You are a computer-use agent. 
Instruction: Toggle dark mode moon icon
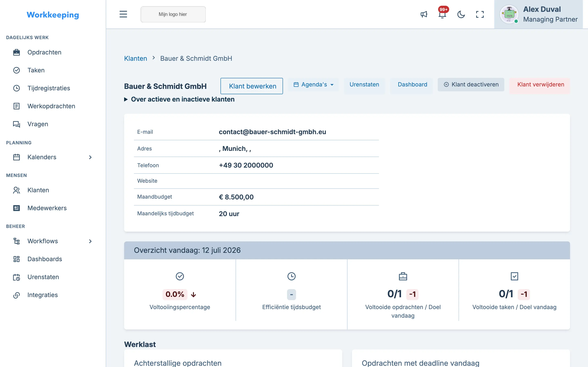(461, 14)
